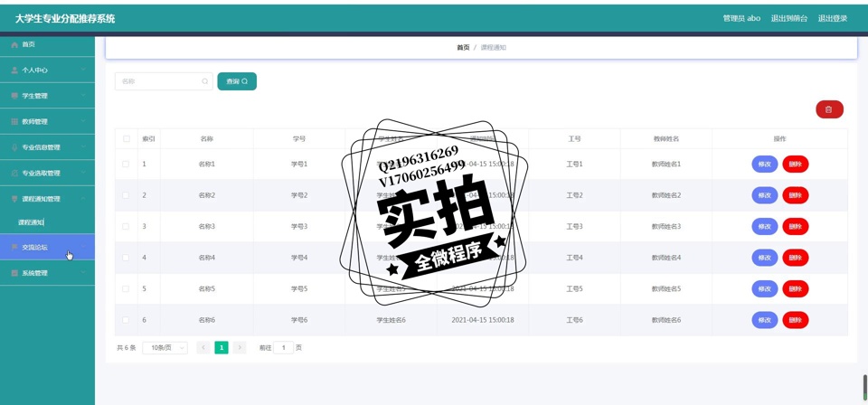
Task: Click the icon beside 课程通知管理
Action: (14, 199)
